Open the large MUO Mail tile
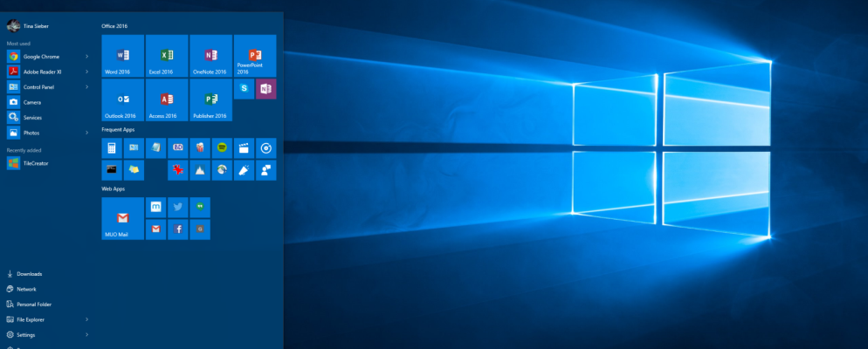The height and width of the screenshot is (349, 868). 123,218
